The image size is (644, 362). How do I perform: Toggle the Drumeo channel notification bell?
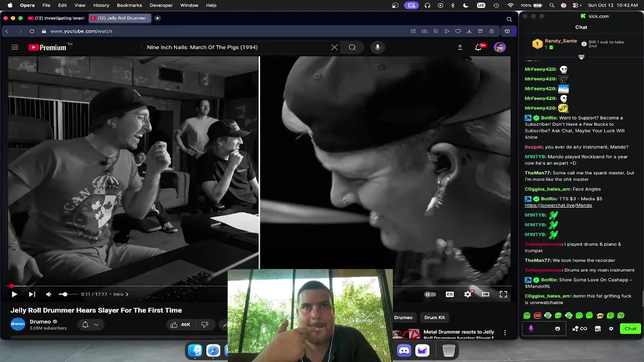pos(85,325)
